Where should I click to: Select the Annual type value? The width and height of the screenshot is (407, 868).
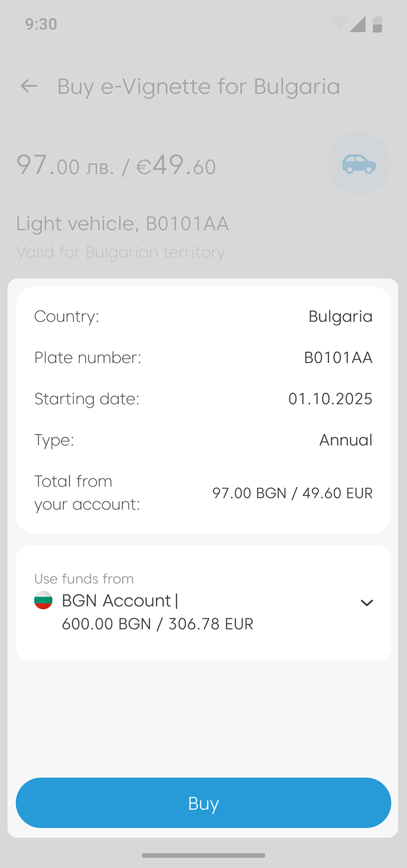point(345,440)
